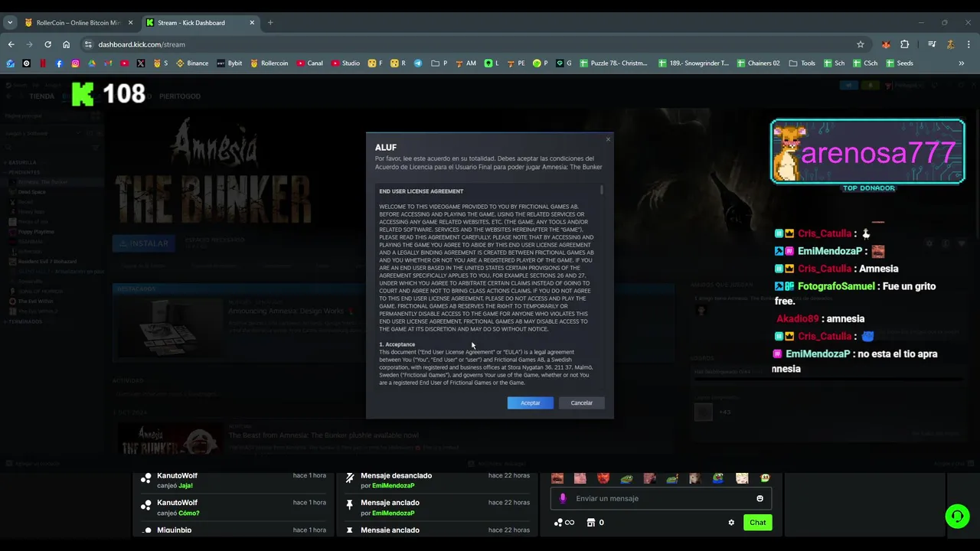Open browser profile avatar icon
This screenshot has width=980, height=551.
[x=950, y=44]
